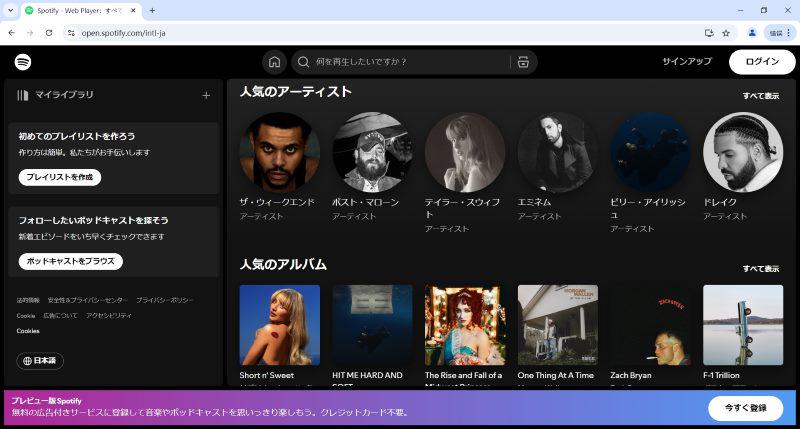
Task: Click the address bar URL open.spotify.com
Action: pos(123,33)
